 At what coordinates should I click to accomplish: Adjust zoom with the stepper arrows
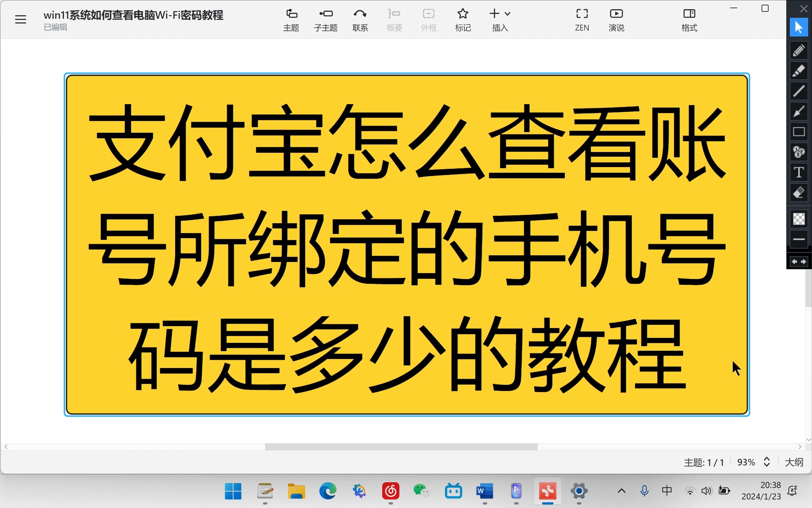click(x=767, y=462)
